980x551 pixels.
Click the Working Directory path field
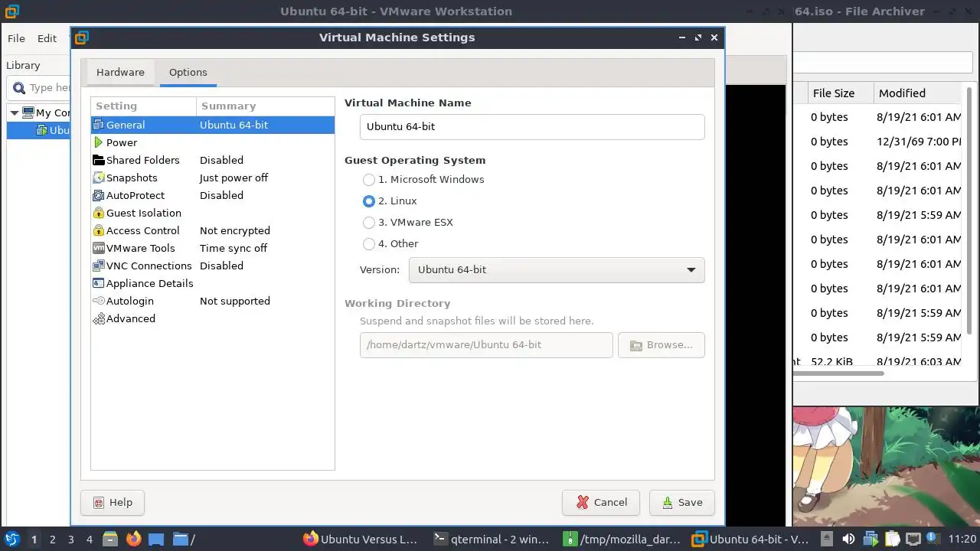point(486,344)
